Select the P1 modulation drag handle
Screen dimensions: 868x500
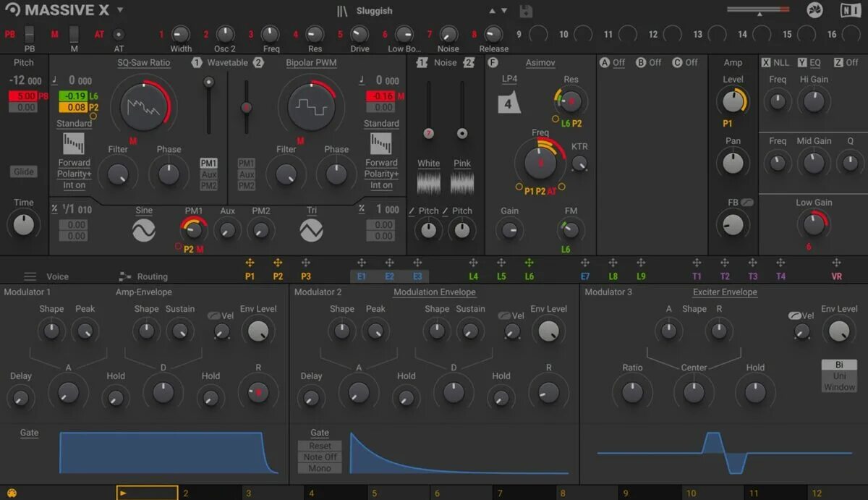[x=250, y=263]
